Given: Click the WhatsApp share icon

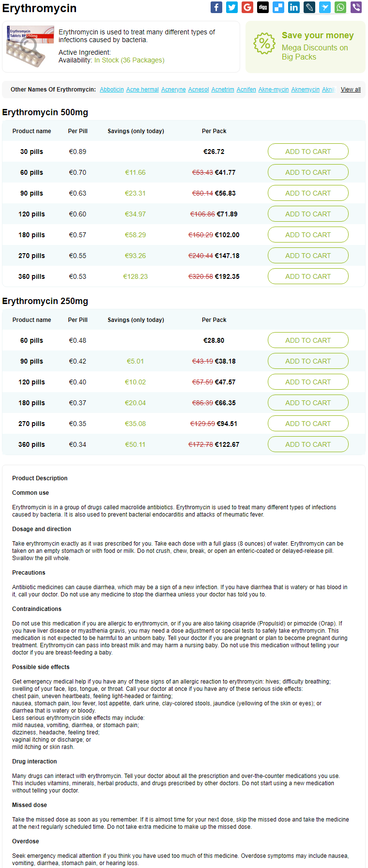Looking at the screenshot, I should point(340,7).
